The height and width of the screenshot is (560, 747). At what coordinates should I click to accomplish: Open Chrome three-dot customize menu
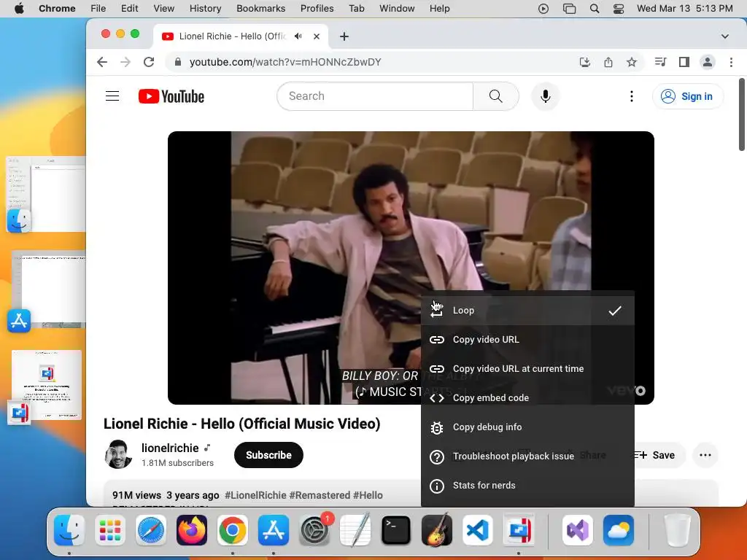(731, 62)
